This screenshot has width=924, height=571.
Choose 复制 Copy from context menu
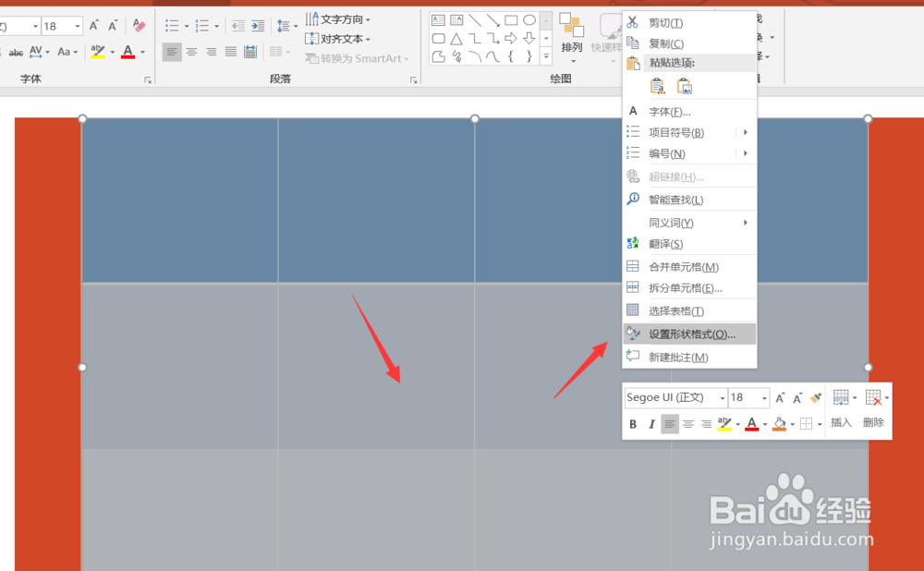click(x=689, y=43)
